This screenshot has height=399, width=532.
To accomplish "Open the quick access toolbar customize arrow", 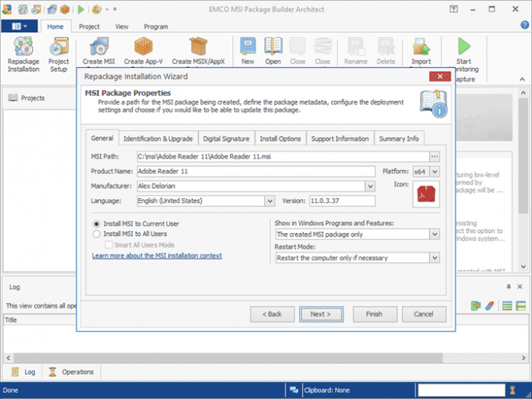I will click(x=115, y=9).
